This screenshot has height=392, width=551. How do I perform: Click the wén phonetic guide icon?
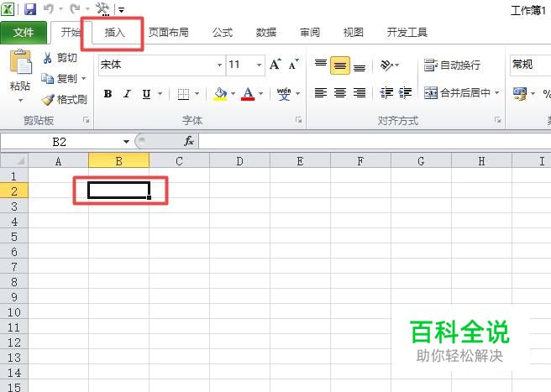(284, 94)
